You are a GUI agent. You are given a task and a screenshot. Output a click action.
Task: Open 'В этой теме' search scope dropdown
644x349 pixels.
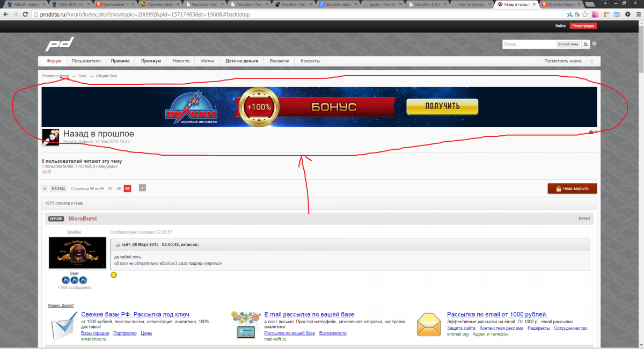[568, 45]
